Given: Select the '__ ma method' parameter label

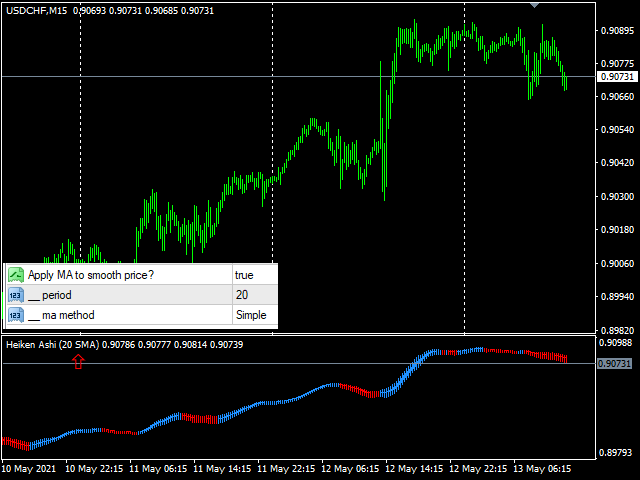Looking at the screenshot, I should (62, 316).
